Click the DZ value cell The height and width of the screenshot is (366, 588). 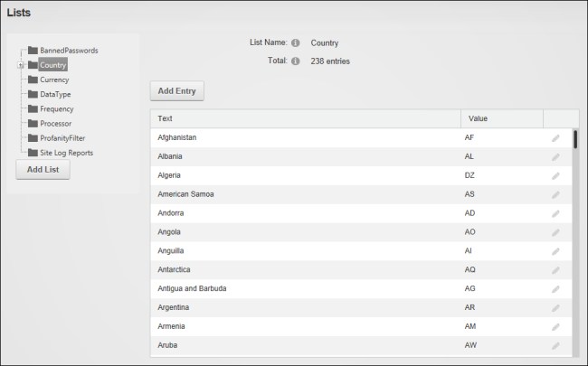502,175
